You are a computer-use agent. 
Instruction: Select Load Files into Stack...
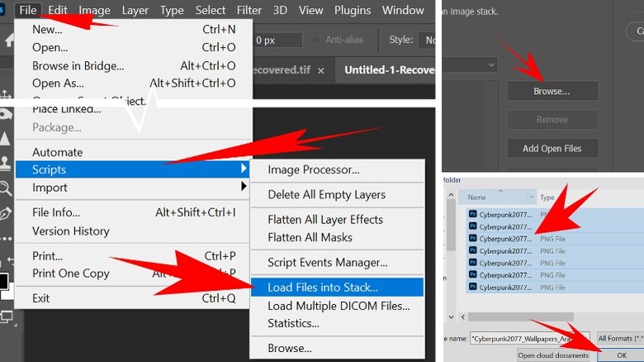[338, 287]
